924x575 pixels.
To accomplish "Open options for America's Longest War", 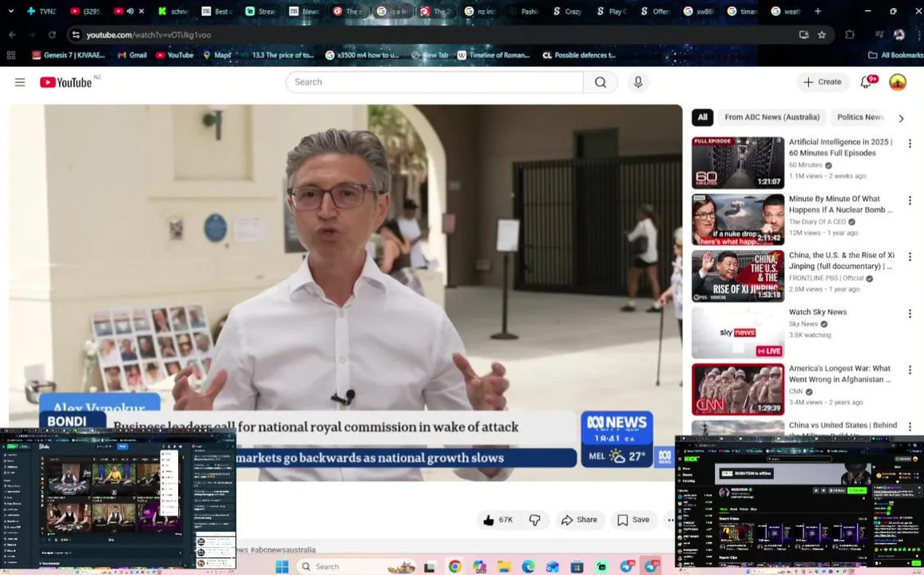I will 910,370.
